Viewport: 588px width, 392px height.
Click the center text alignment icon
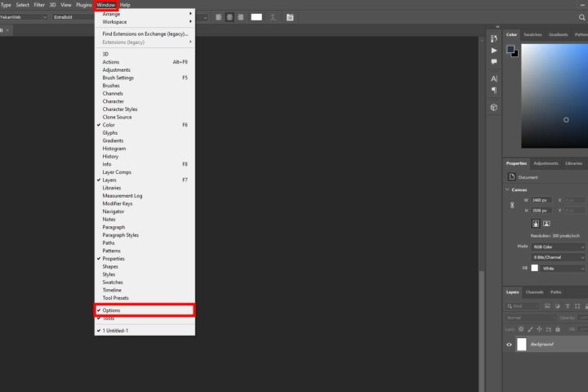point(229,17)
